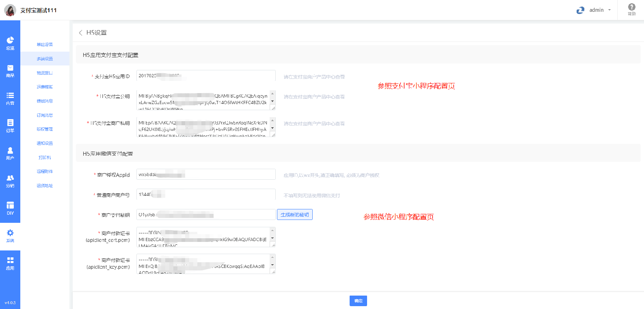The height and width of the screenshot is (309, 644).
Task: Select 多端设置 in the settings menu
Action: pos(45,59)
